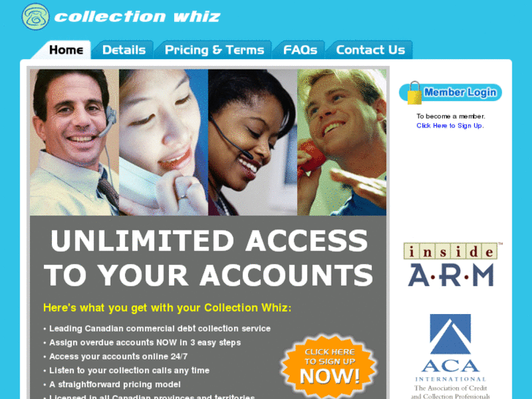
Task: Open the ACA International logo
Action: tap(450, 356)
